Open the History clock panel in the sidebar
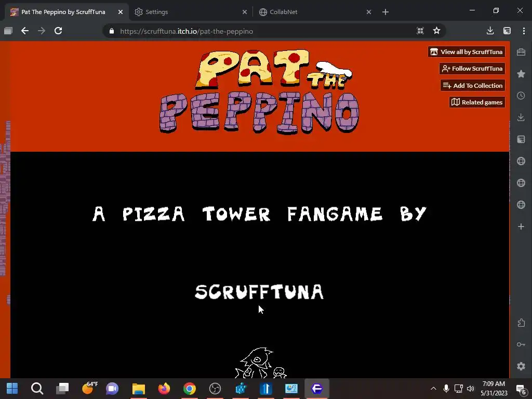532x399 pixels. click(x=521, y=96)
